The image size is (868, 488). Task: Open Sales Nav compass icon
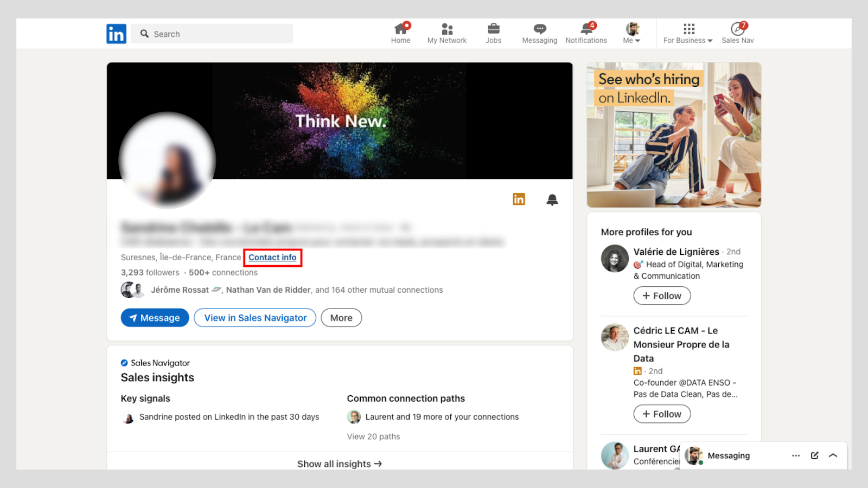[738, 33]
